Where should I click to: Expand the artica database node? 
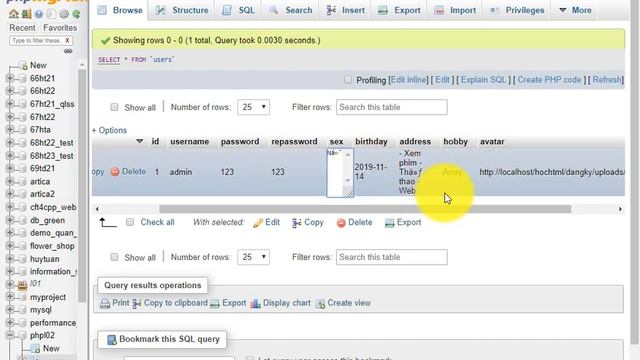tap(10, 181)
